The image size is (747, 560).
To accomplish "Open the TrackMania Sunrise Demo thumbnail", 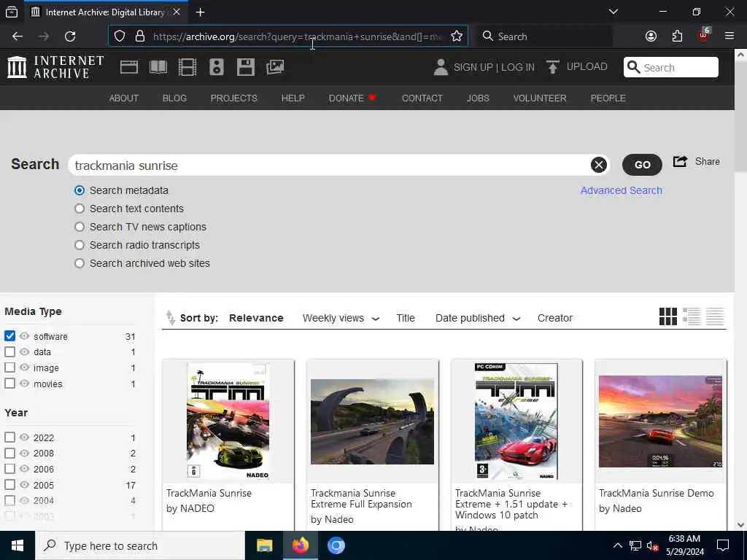I will (660, 421).
